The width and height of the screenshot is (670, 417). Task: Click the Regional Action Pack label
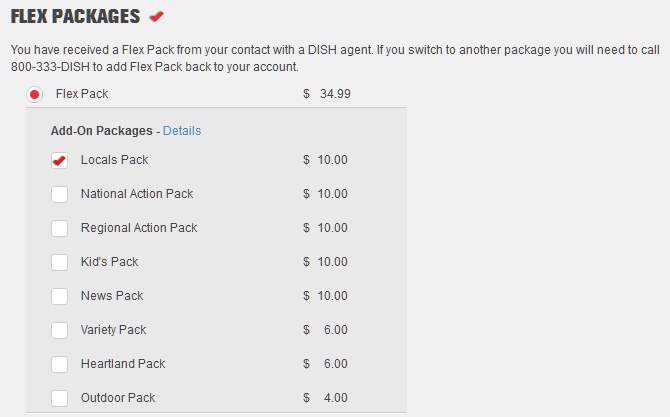(x=139, y=228)
